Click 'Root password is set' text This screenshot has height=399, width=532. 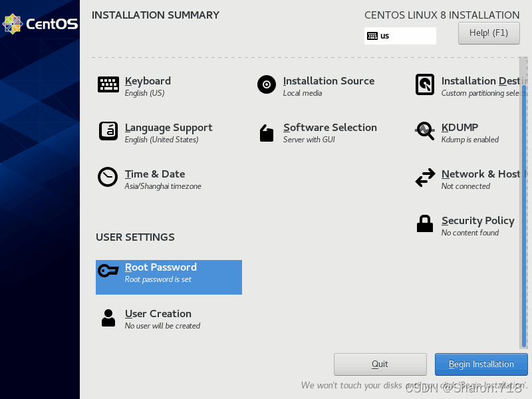coord(158,279)
